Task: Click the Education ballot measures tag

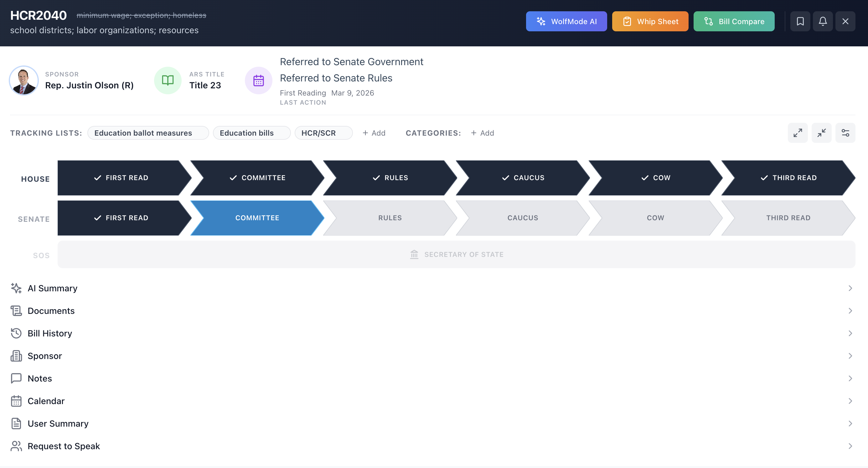Action: (143, 133)
